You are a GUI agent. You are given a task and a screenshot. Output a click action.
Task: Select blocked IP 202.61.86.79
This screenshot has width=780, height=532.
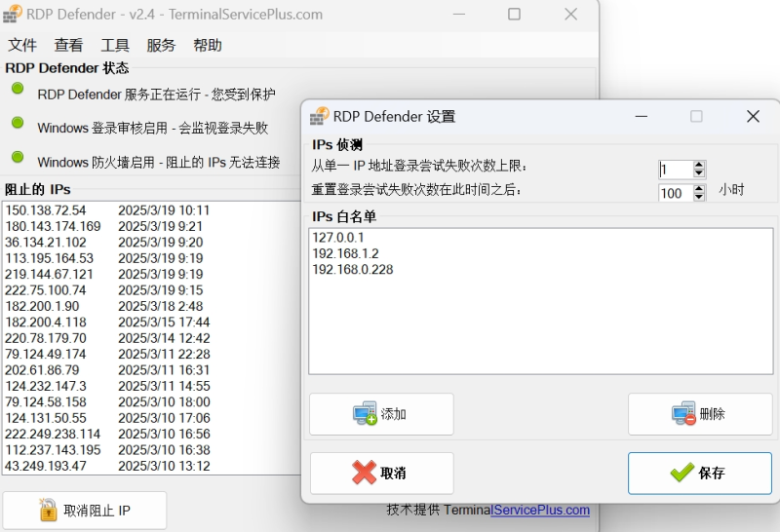42,370
